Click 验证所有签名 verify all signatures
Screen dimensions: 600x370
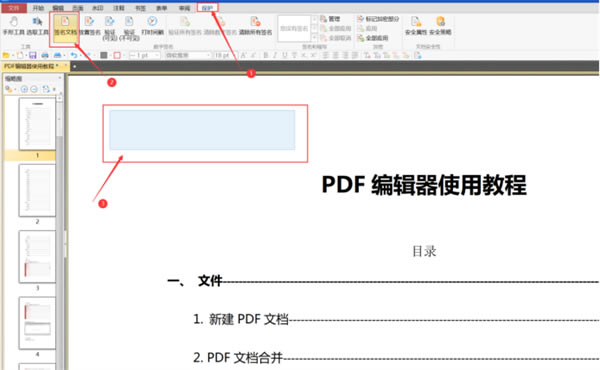(185, 26)
